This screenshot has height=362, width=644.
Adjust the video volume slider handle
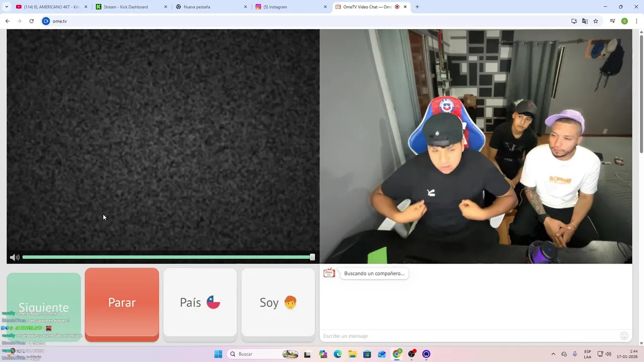(312, 257)
